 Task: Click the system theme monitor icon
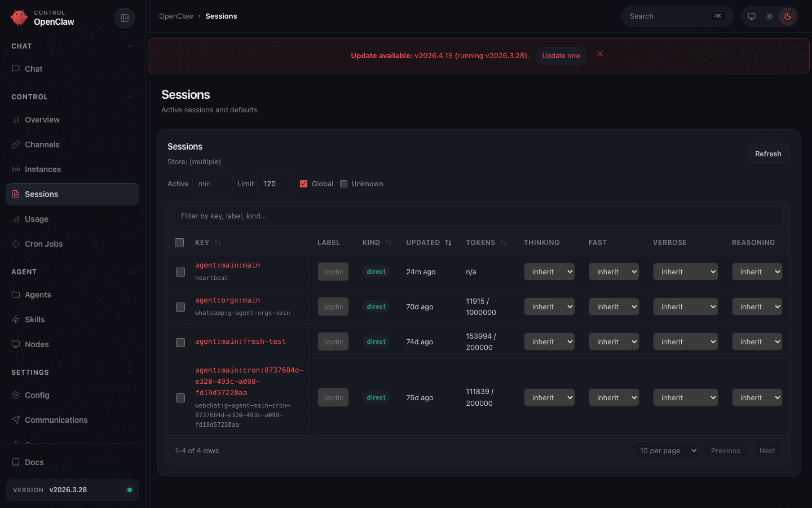[x=751, y=16]
